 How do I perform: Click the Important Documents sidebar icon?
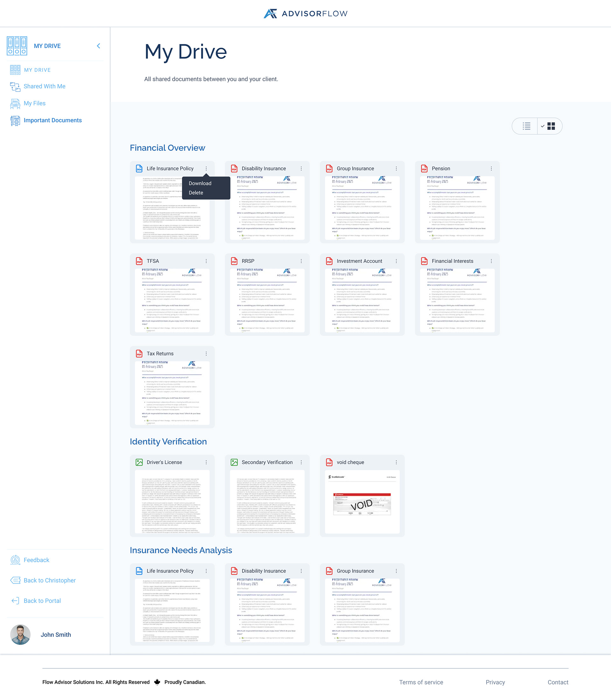(x=15, y=120)
